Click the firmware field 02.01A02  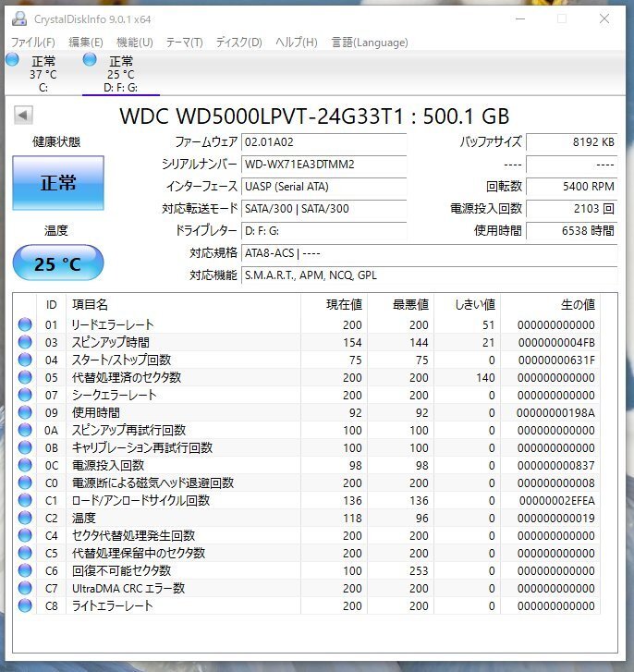click(x=323, y=141)
